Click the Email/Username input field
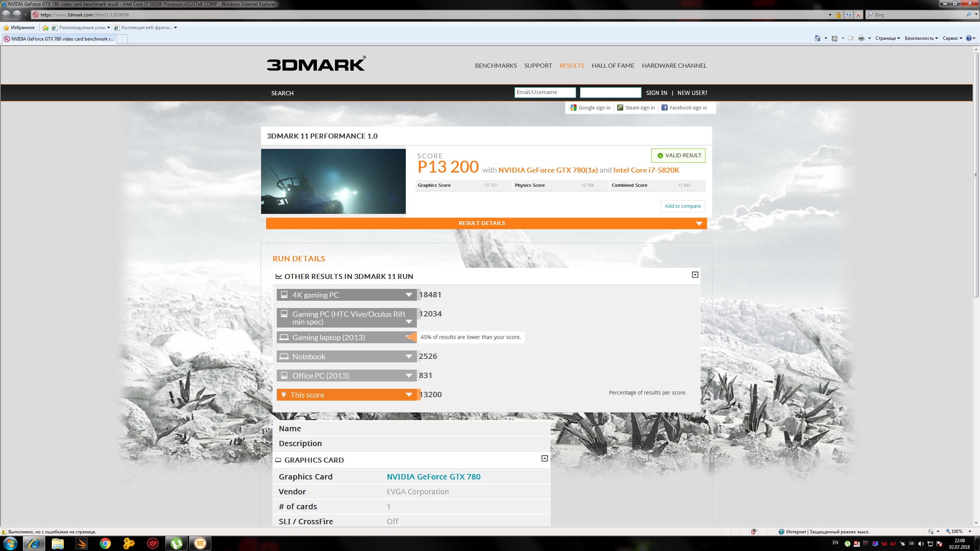Screen dimensions: 980x551 545,93
